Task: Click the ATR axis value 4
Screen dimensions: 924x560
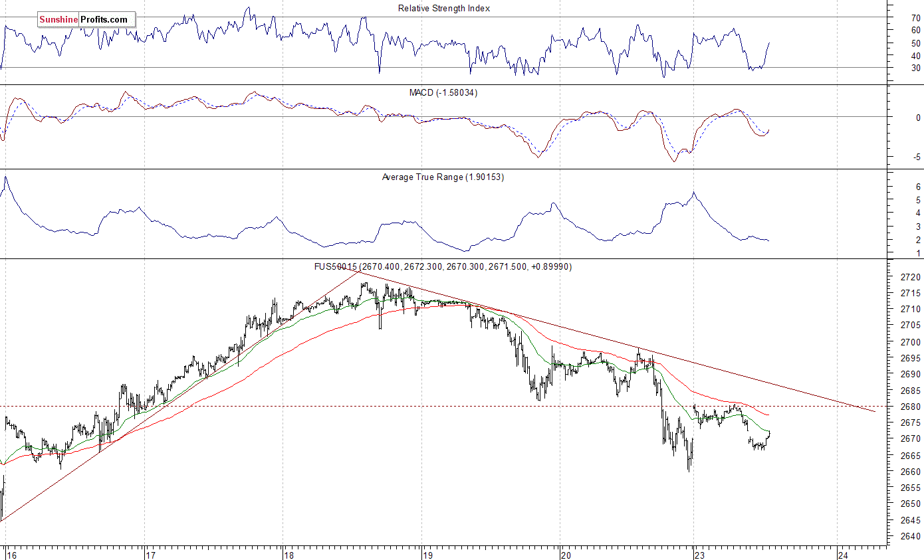Action: click(918, 213)
